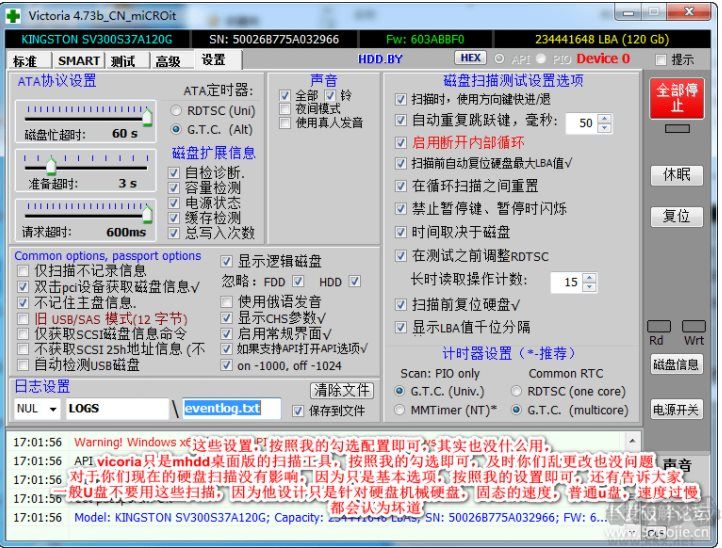Click the 清除文件 button
722x548 pixels.
point(342,391)
